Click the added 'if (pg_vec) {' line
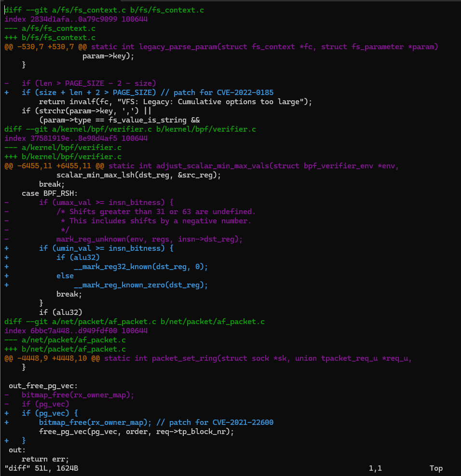Viewport: 461px width, 476px height. [41, 413]
